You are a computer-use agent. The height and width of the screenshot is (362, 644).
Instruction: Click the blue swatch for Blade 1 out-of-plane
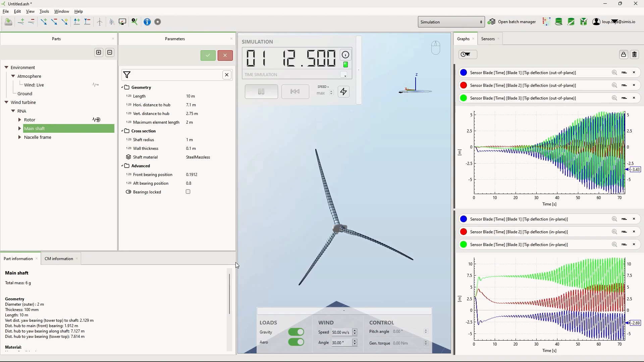(464, 73)
